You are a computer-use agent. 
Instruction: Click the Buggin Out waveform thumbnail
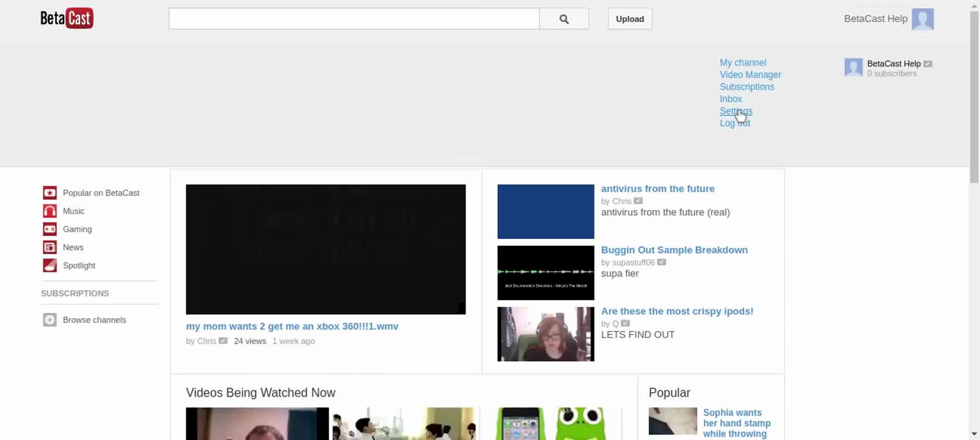(546, 273)
